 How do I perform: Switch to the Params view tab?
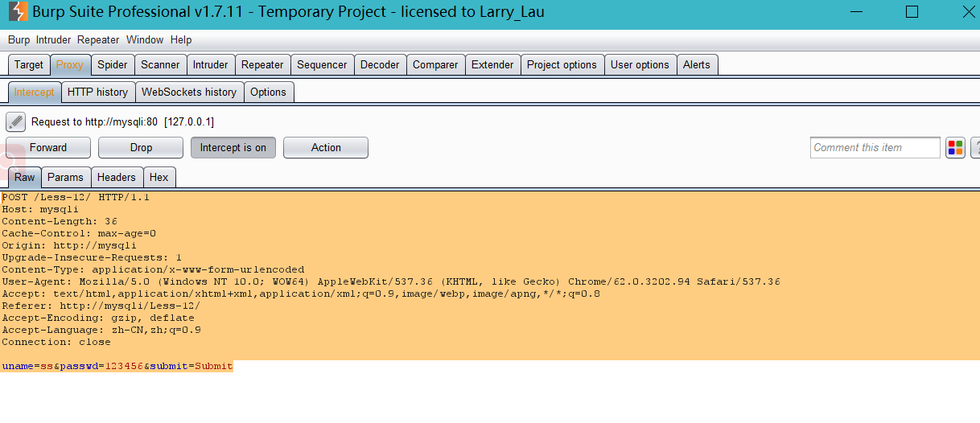click(x=65, y=178)
